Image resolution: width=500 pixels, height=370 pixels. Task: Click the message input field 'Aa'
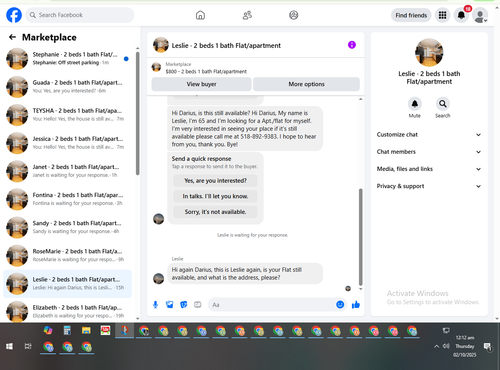(x=272, y=305)
